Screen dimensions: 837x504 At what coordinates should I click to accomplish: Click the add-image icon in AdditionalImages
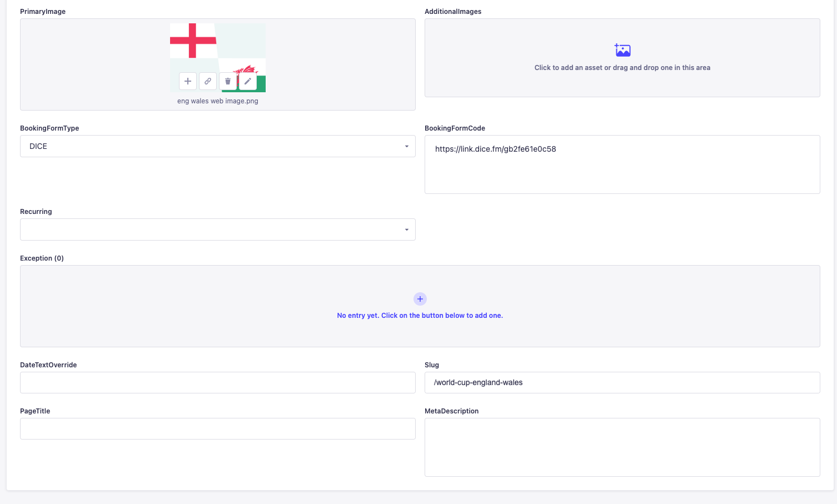click(x=622, y=50)
